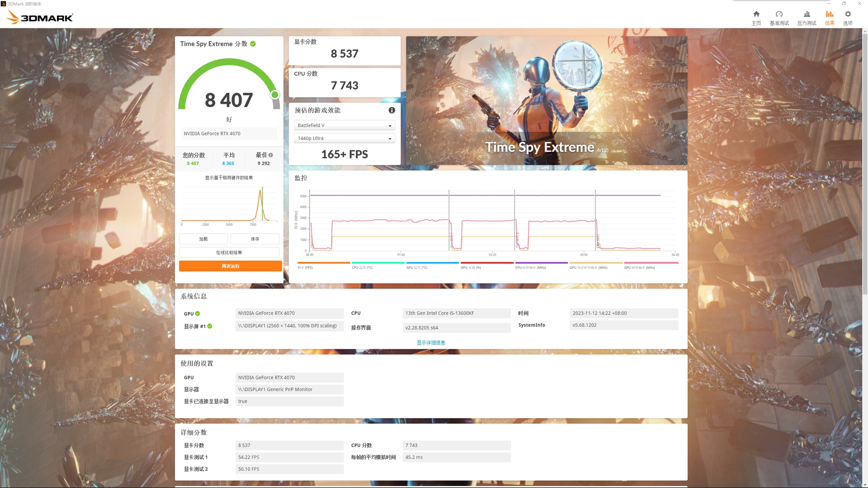Toggle the CPU temperature legend series
This screenshot has width=868, height=488.
coord(362,267)
